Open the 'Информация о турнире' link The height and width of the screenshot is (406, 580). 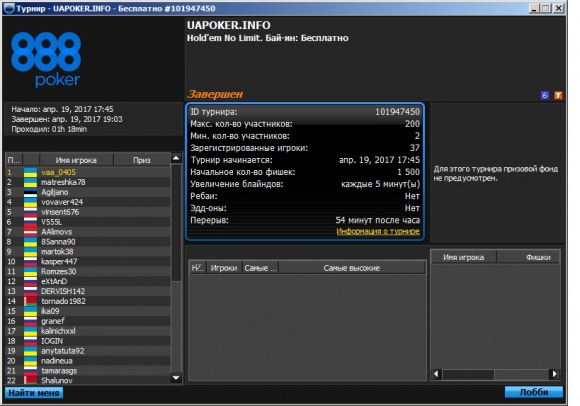pos(378,231)
